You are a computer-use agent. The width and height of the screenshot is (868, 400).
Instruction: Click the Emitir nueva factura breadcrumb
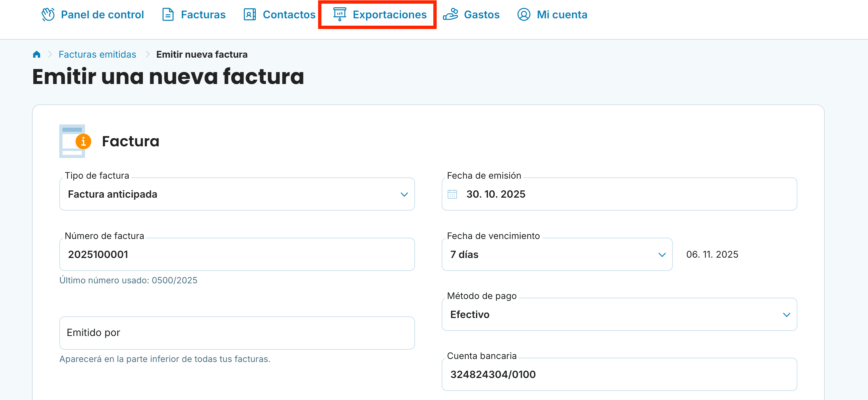202,54
